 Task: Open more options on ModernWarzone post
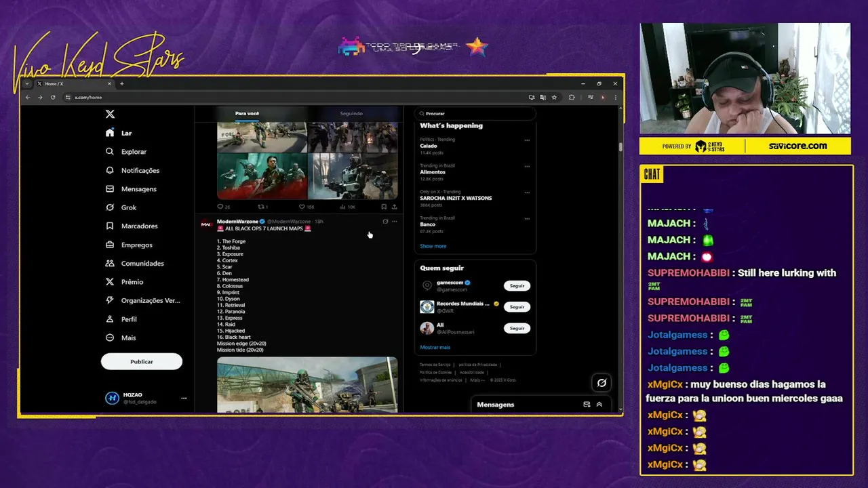coord(395,222)
